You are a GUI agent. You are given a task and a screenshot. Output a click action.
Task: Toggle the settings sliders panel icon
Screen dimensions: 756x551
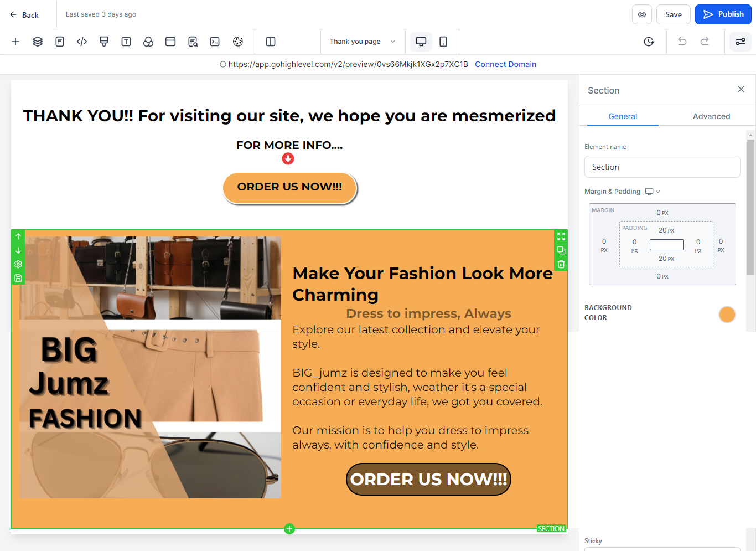741,42
